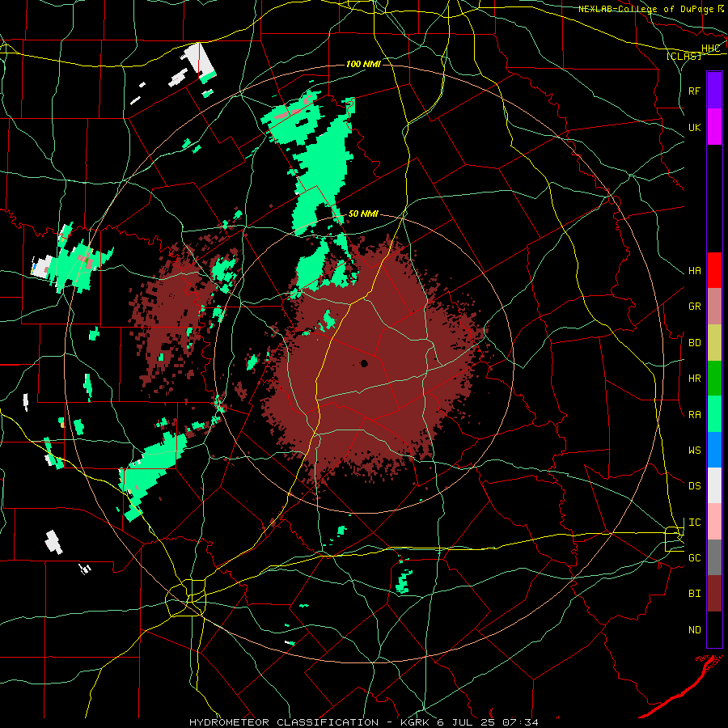Click the RF legend label
The width and height of the screenshot is (728, 728).
pos(694,91)
